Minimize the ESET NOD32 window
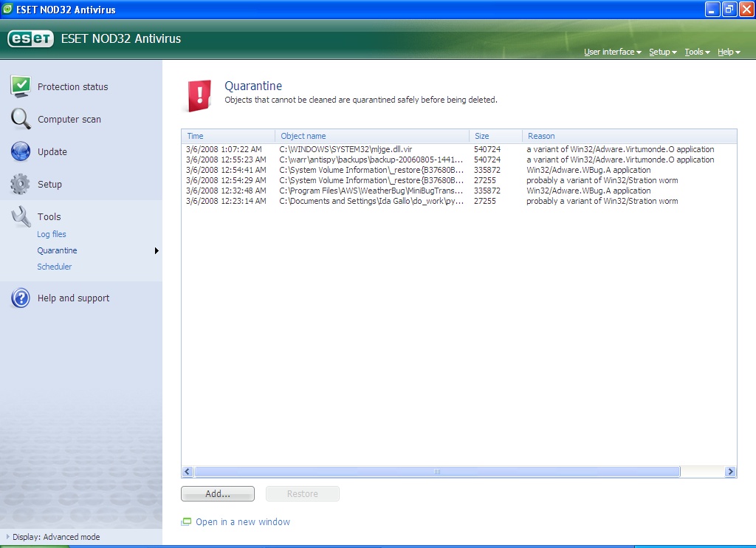 tap(712, 9)
